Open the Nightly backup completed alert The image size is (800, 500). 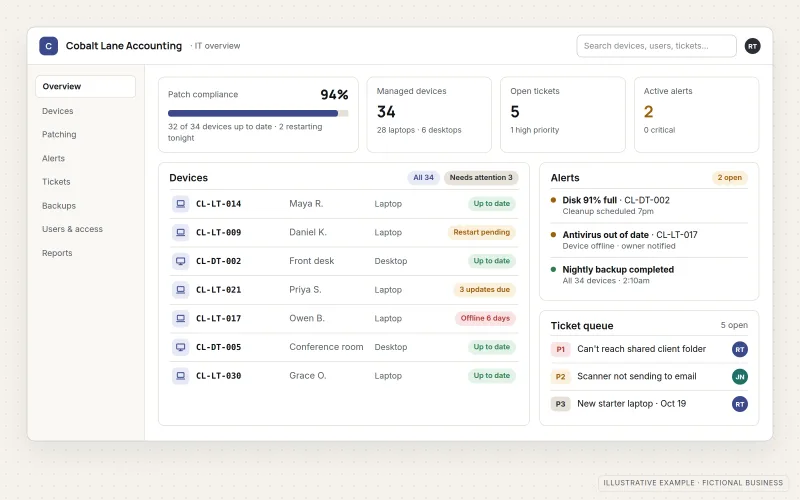649,274
